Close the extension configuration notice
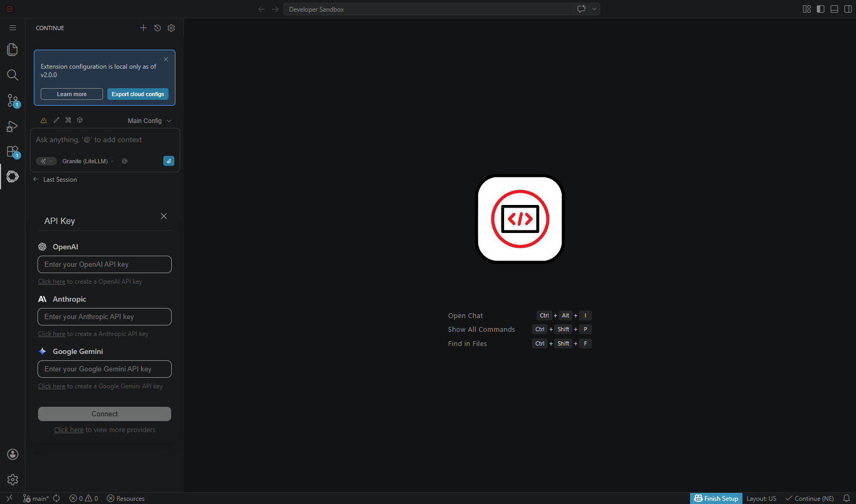856x504 pixels. [166, 59]
